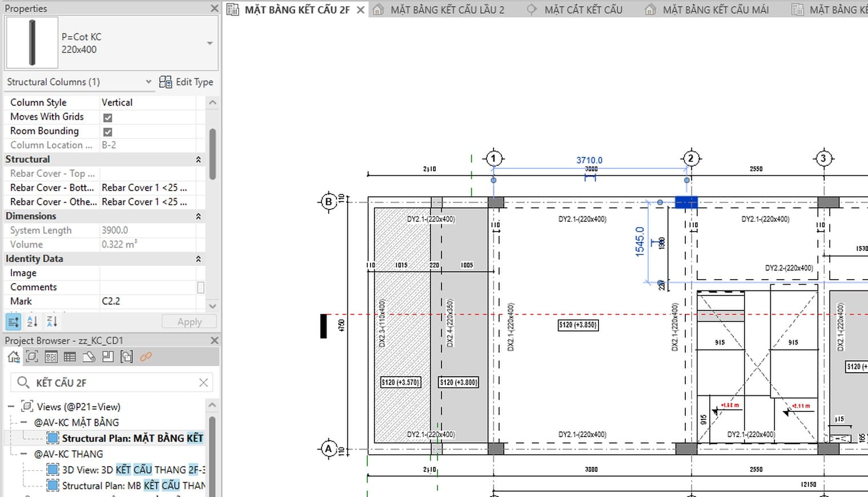Select the Schedules tab icon in Project Browser

pyautogui.click(x=70, y=357)
